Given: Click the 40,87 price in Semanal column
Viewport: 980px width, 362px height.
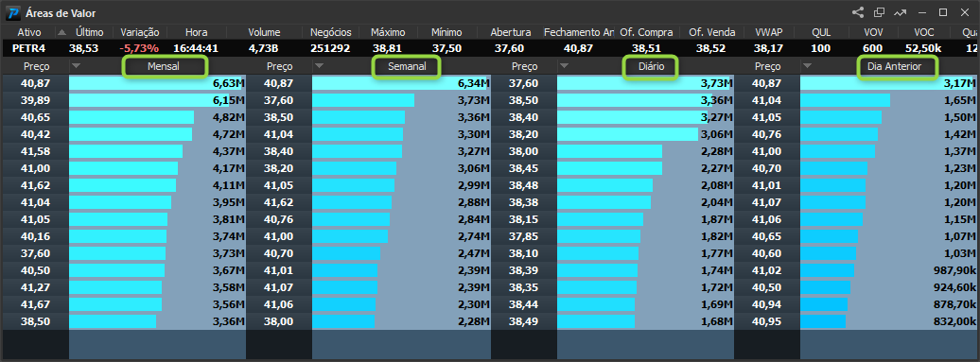Looking at the screenshot, I should 278,83.
